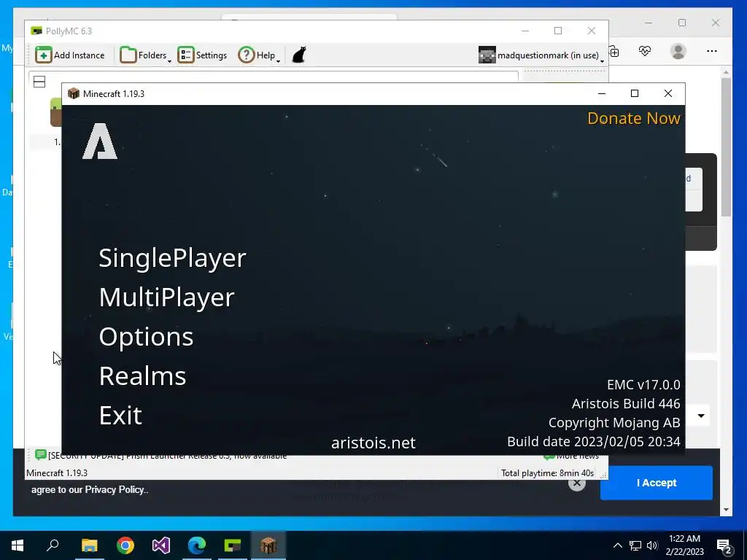Viewport: 747px width, 560px height.
Task: Open browser collections icon
Action: 614,52
